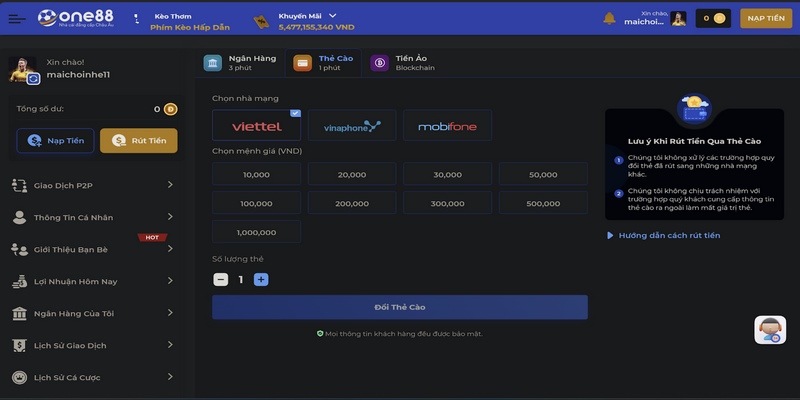Decrease card quantity with minus button
Viewport: 800px width, 400px height.
(x=220, y=280)
